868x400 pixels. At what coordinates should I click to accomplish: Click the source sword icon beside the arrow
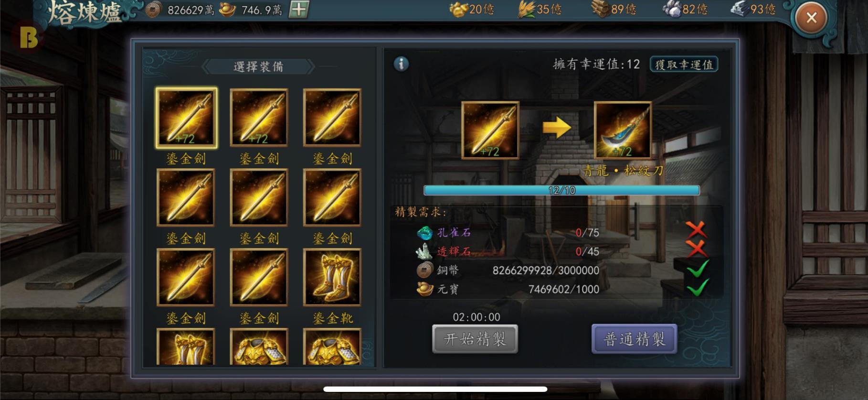click(x=490, y=130)
